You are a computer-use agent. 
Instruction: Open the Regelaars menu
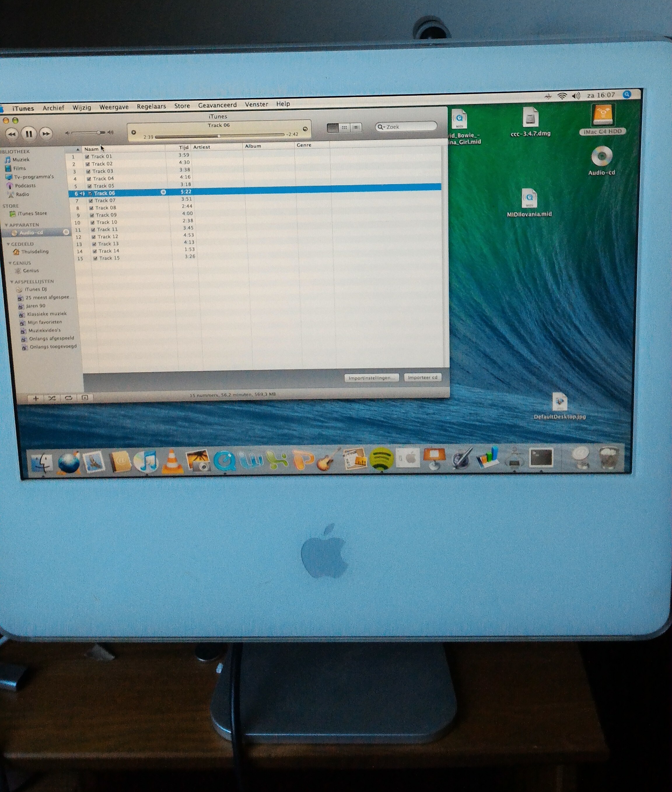pos(151,106)
